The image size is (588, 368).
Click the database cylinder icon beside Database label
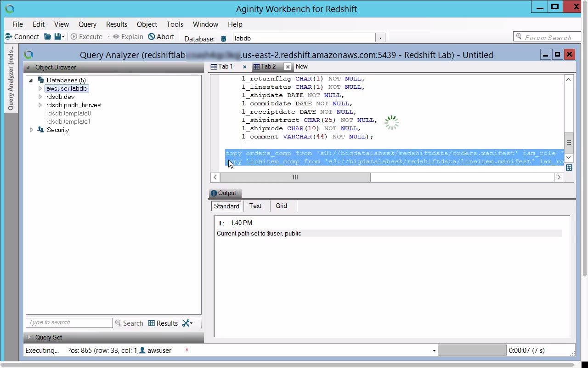(224, 39)
